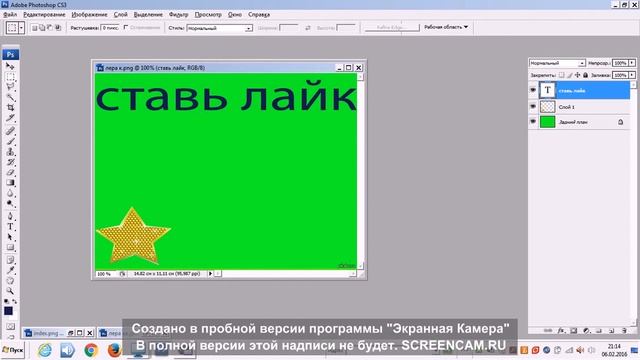Select the Zoom tool
This screenshot has height=360, width=640.
pos(10,291)
